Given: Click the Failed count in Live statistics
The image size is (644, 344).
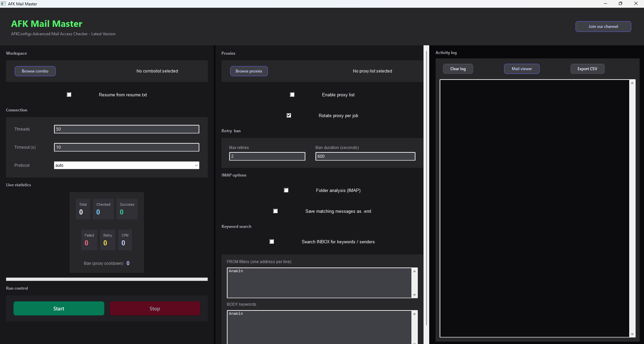Looking at the screenshot, I should coord(87,243).
